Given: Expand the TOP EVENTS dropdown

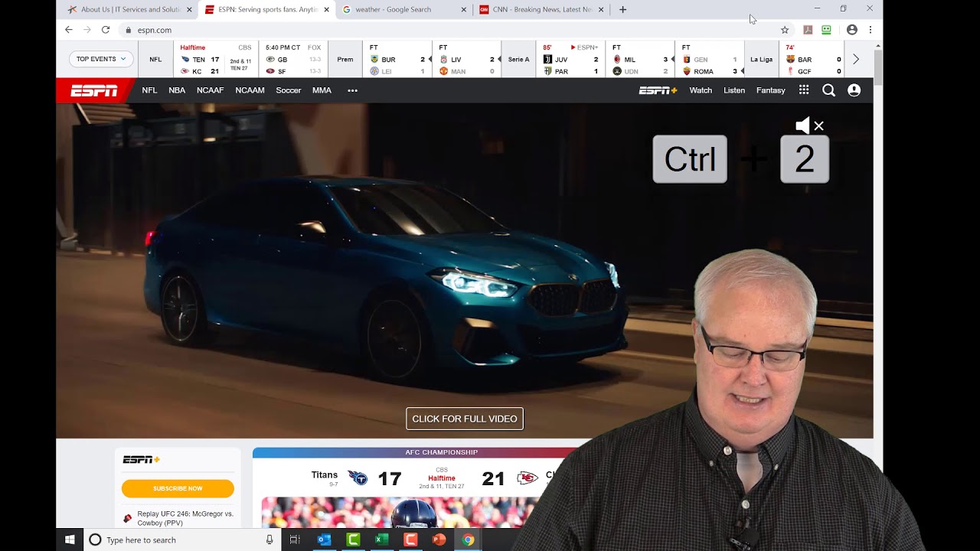Looking at the screenshot, I should (x=101, y=59).
